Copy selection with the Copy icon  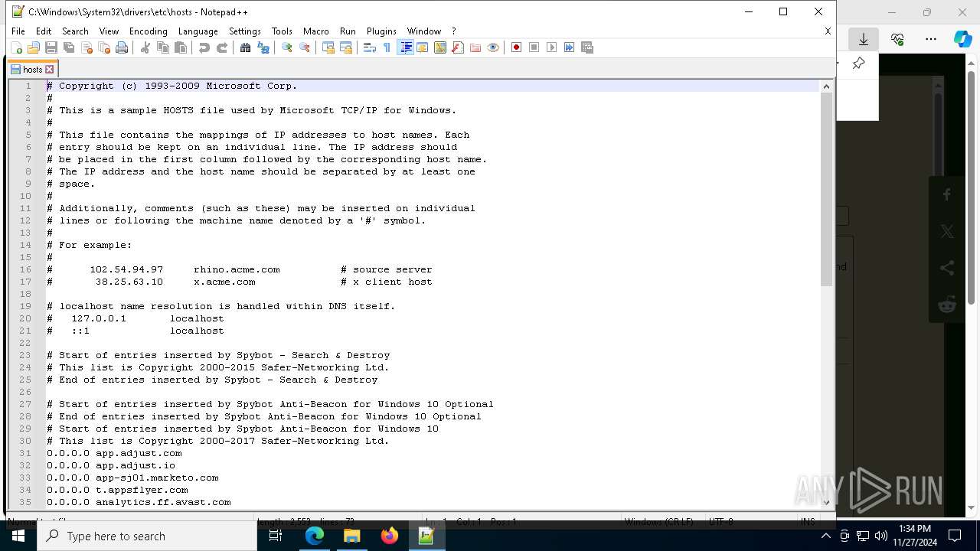163,47
